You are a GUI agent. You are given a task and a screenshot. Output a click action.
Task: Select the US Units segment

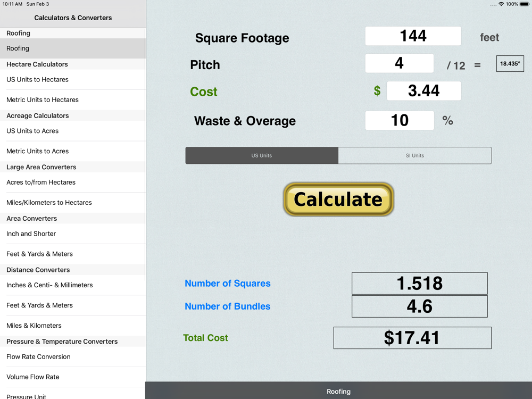pyautogui.click(x=262, y=155)
